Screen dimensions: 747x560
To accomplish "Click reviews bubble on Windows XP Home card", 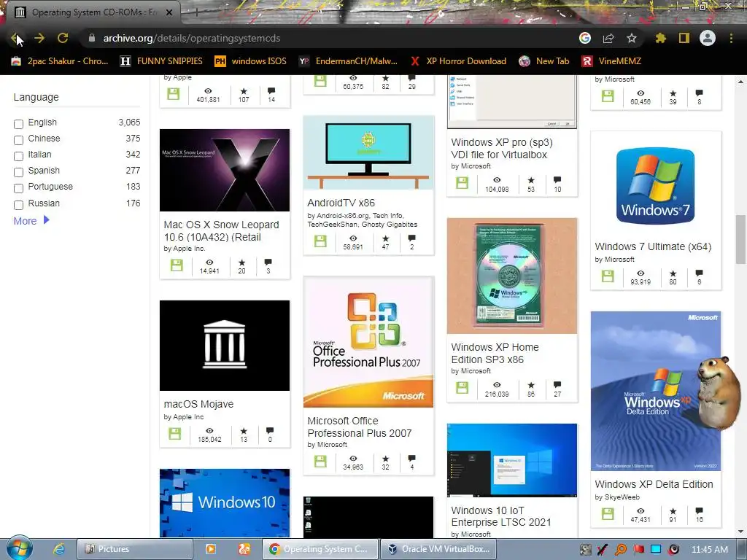I will click(557, 385).
